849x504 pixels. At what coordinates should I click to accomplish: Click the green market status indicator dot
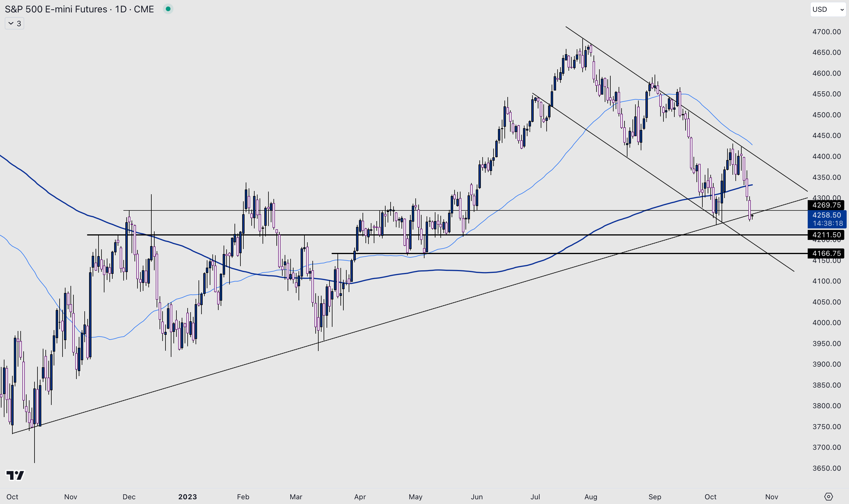(168, 9)
